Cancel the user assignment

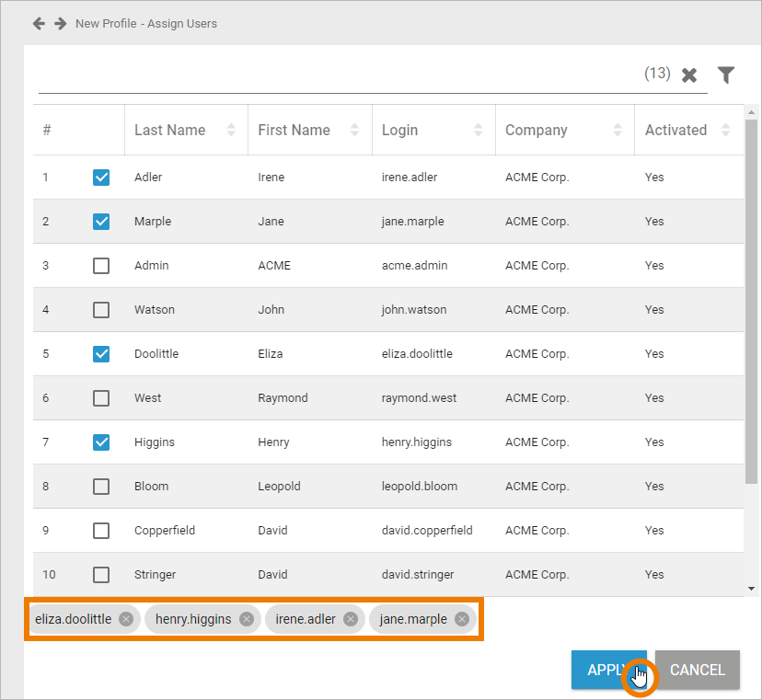click(x=698, y=670)
